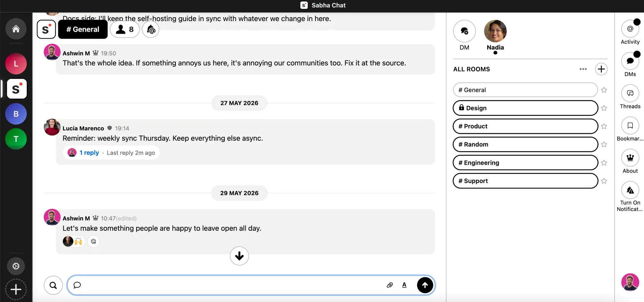This screenshot has width=644, height=302.
Task: Star the Product room
Action: (604, 126)
